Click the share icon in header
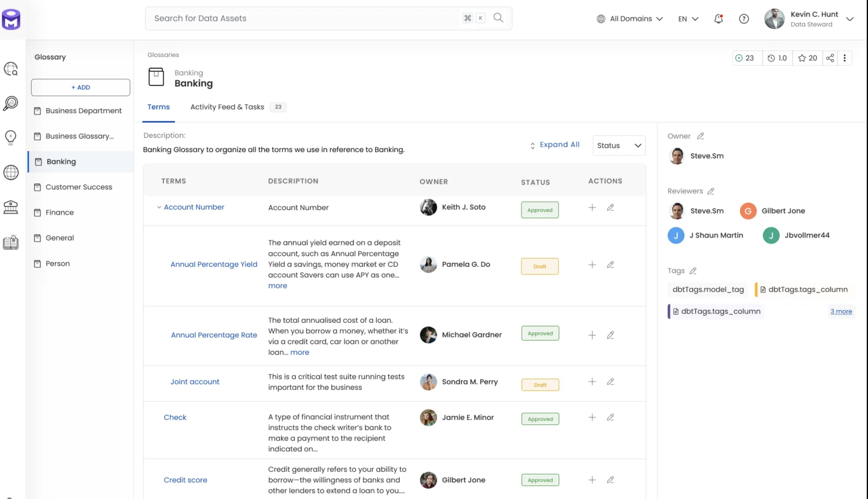868x499 pixels. [x=830, y=58]
